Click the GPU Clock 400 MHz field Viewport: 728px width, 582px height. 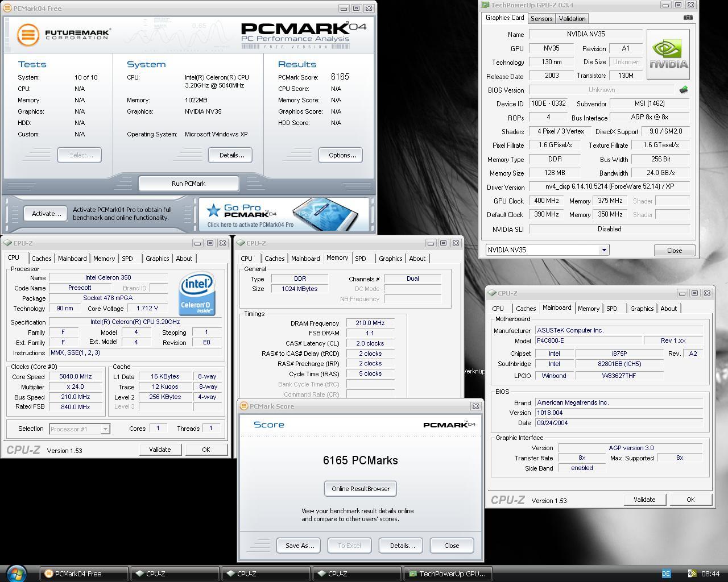[x=547, y=201]
